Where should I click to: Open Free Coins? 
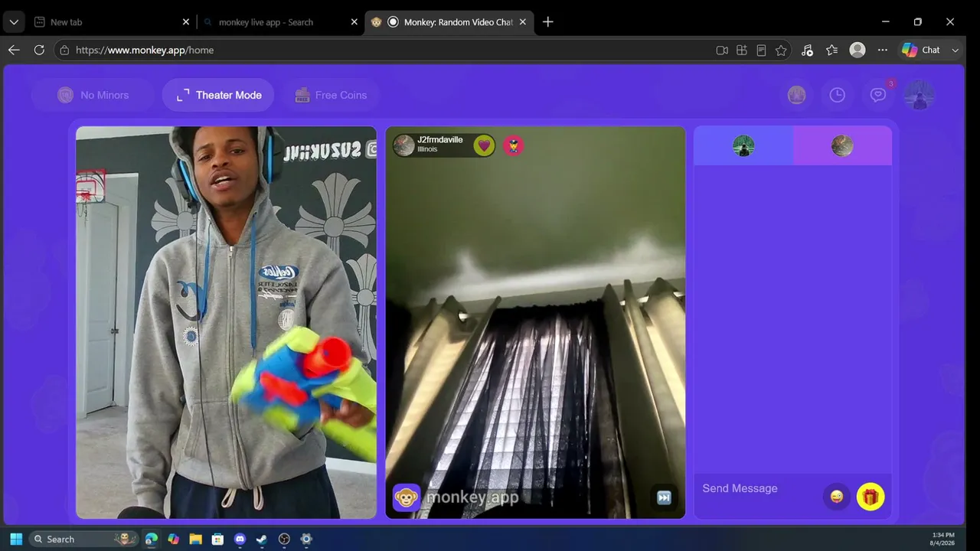tap(331, 95)
